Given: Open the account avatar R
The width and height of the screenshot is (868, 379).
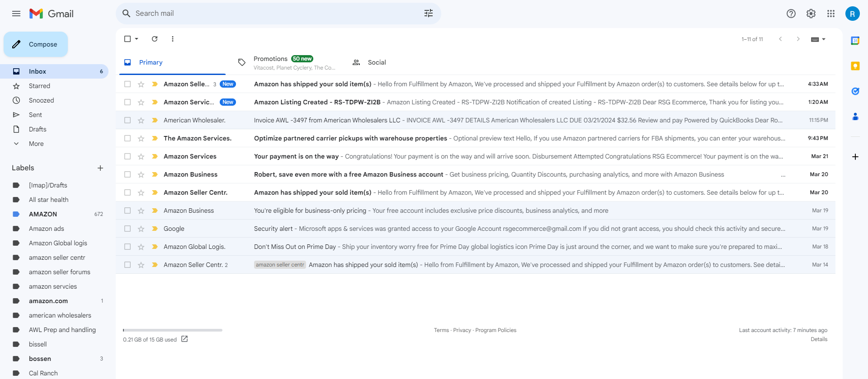Looking at the screenshot, I should point(852,14).
